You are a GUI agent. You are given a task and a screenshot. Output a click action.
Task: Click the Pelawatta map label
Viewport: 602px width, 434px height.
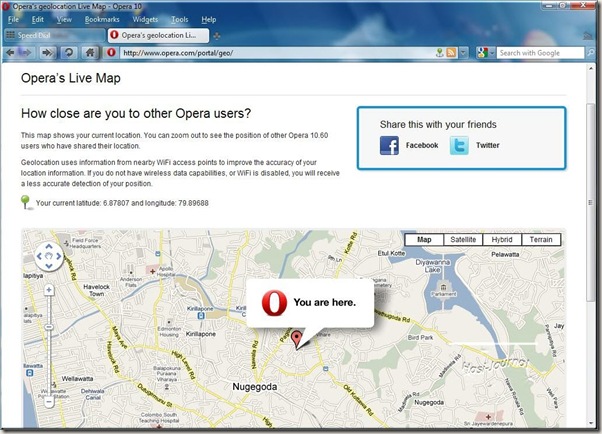[x=505, y=254]
